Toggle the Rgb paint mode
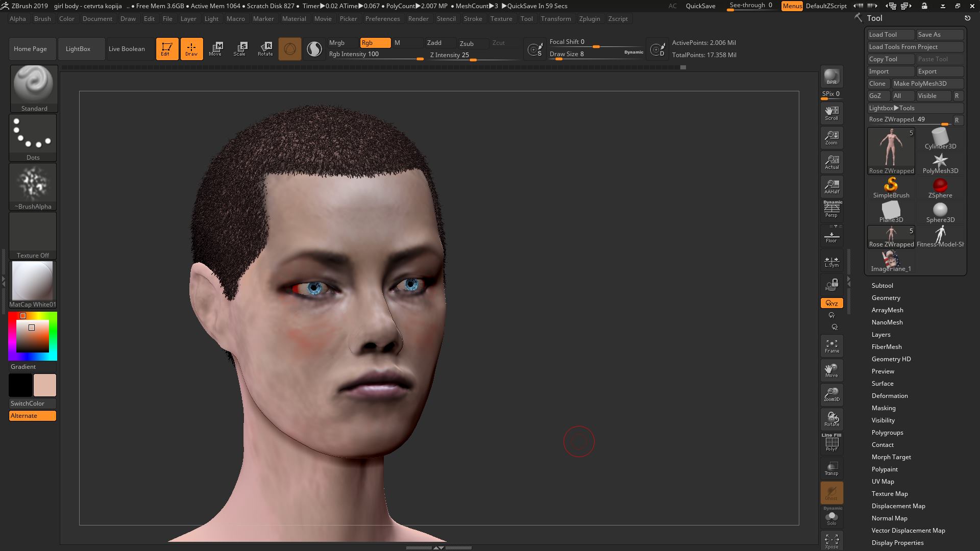Image resolution: width=980 pixels, height=551 pixels. coord(375,43)
